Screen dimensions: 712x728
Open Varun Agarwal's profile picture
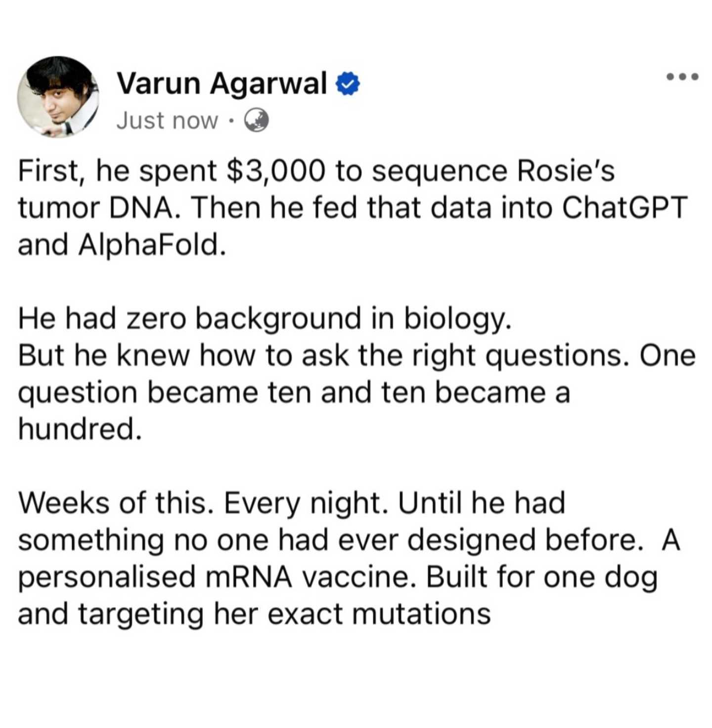[58, 96]
